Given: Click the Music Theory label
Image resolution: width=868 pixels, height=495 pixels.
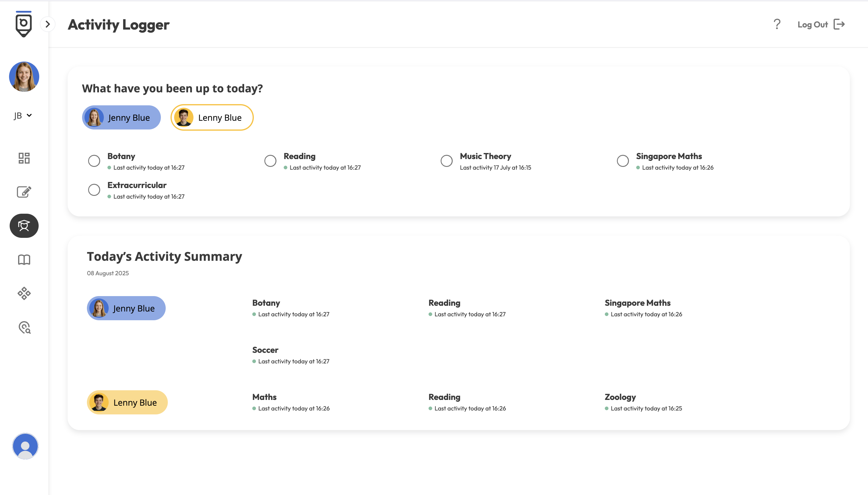Looking at the screenshot, I should click(x=485, y=156).
